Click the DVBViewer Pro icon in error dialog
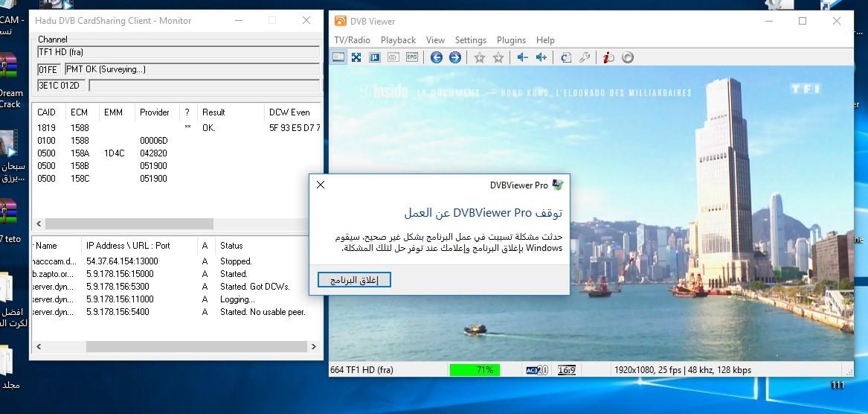This screenshot has height=414, width=868. click(557, 185)
